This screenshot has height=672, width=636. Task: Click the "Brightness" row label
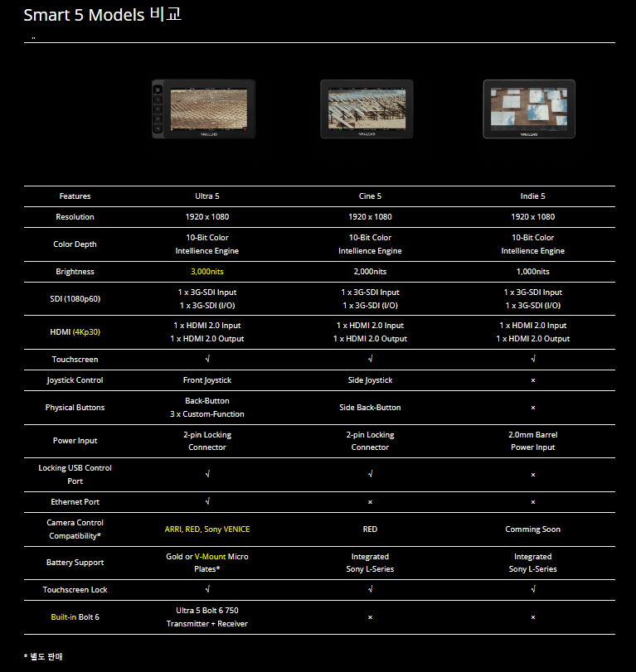75,272
